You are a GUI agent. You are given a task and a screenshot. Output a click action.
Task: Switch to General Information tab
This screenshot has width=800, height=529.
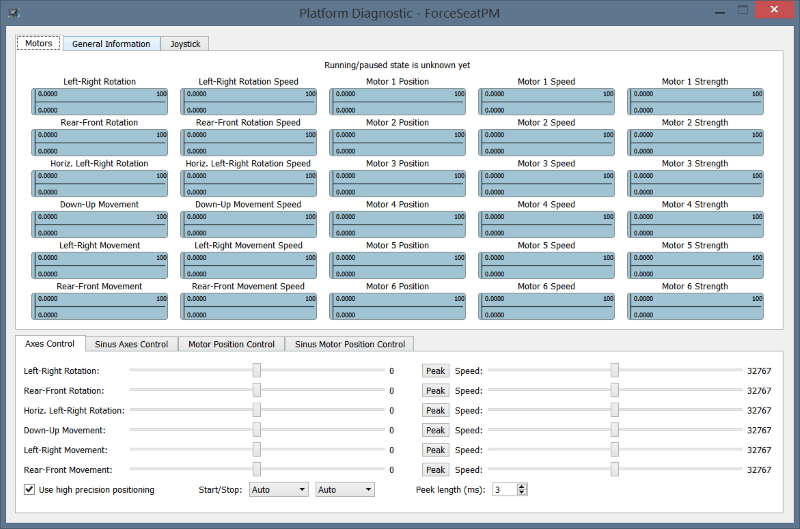click(x=111, y=44)
